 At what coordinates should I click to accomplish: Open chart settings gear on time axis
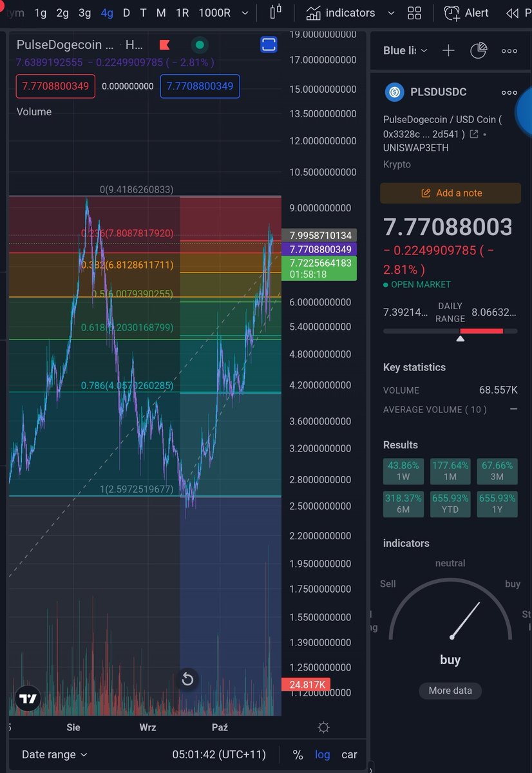(x=323, y=727)
